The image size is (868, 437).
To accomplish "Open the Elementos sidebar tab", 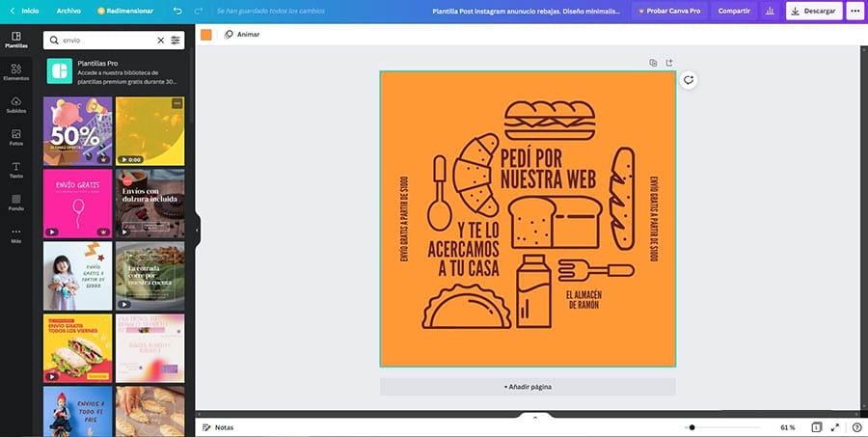I will [x=16, y=72].
